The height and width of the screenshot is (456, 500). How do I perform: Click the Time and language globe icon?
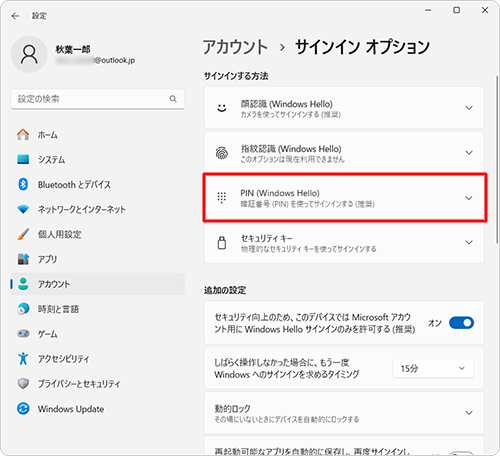click(23, 309)
